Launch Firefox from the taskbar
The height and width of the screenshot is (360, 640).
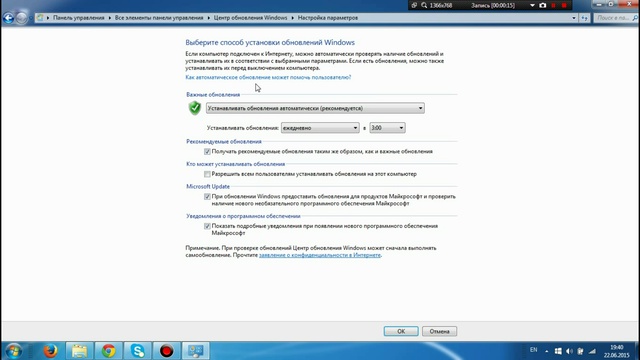point(50,351)
